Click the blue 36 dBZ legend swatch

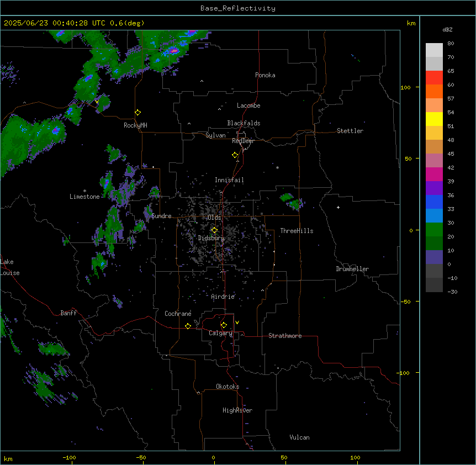tap(434, 202)
